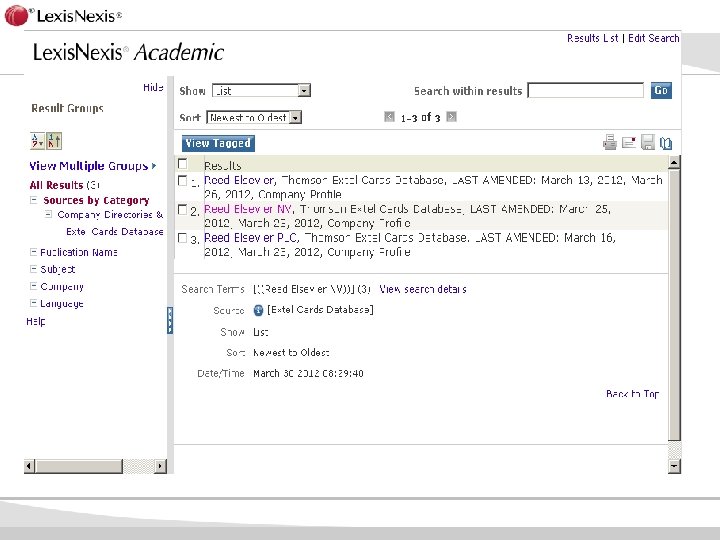The width and height of the screenshot is (720, 540).
Task: Click sidebar horizontal scrollbar right arrow
Action: pyautogui.click(x=160, y=467)
